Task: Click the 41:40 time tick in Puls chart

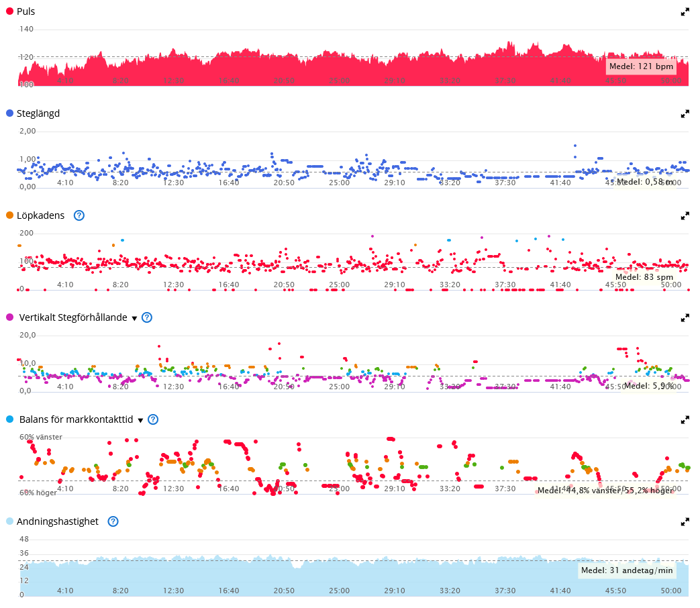Action: [560, 81]
